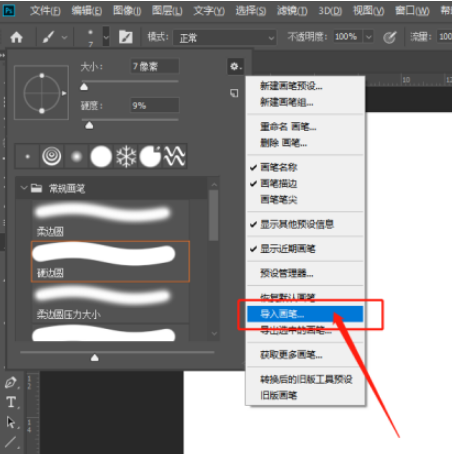
Task: Select the small hard dot recent brush
Action: (x=28, y=156)
